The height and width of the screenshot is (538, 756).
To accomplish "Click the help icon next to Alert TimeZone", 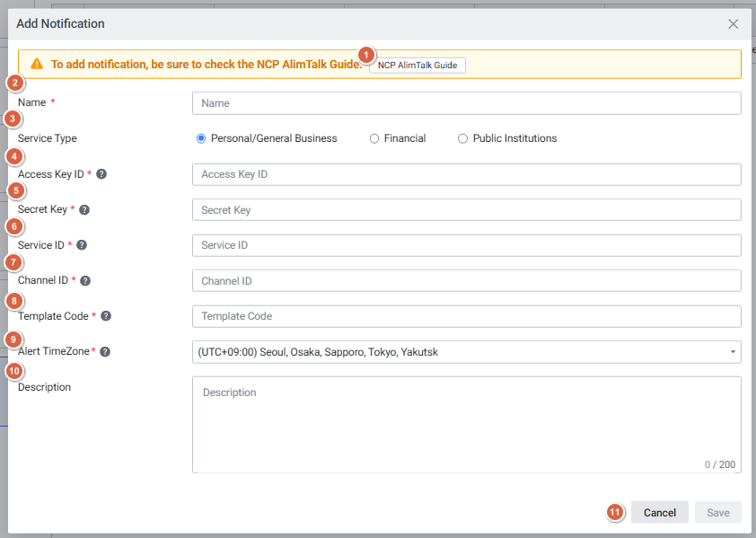I will tap(105, 352).
